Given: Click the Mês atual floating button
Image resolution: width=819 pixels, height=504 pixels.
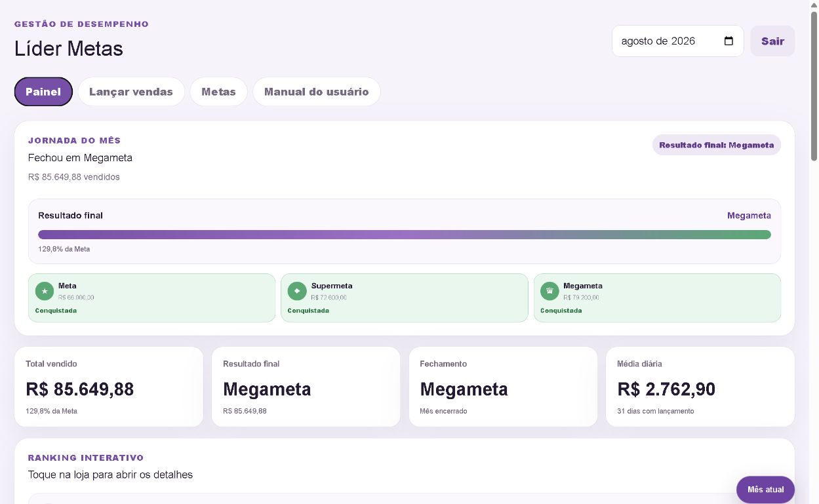Looking at the screenshot, I should (x=765, y=490).
